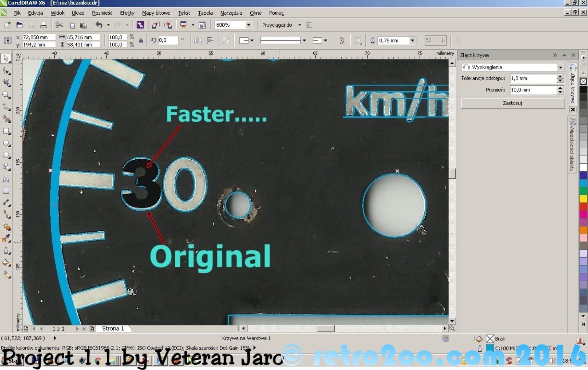Open the 600% zoom level dropdown
This screenshot has width=588, height=370.
[x=249, y=25]
